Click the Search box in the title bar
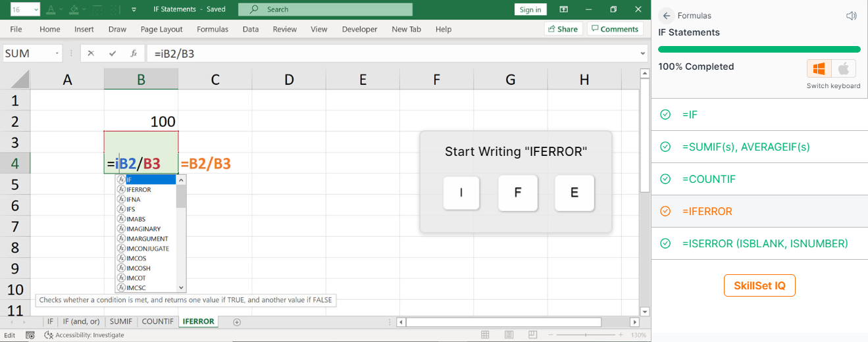The height and width of the screenshot is (342, 868). [325, 9]
